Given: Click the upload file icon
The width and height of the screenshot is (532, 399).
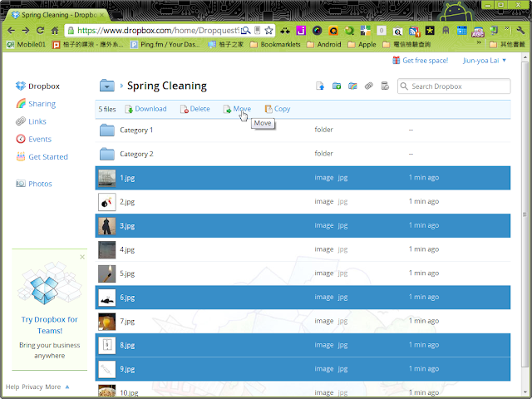Looking at the screenshot, I should point(320,86).
